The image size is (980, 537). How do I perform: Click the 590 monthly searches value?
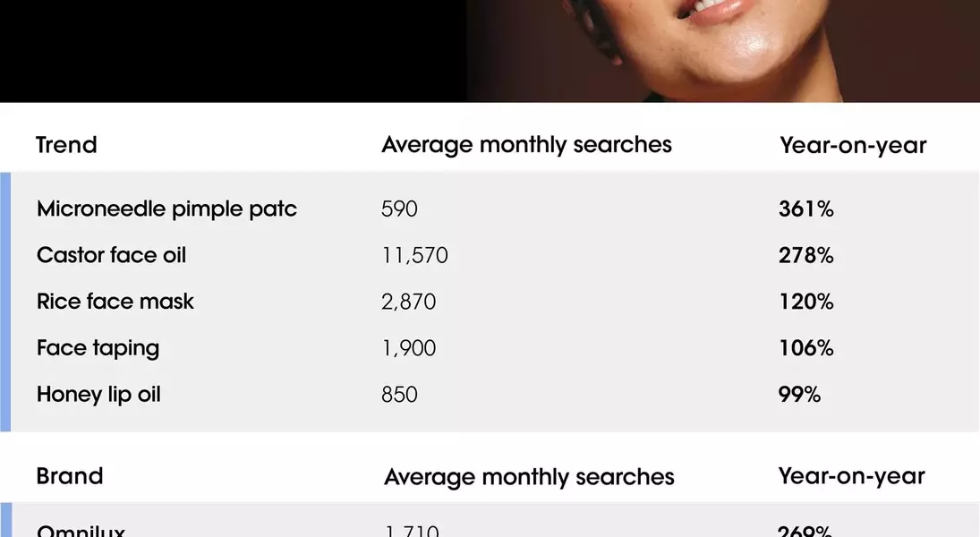click(x=399, y=209)
